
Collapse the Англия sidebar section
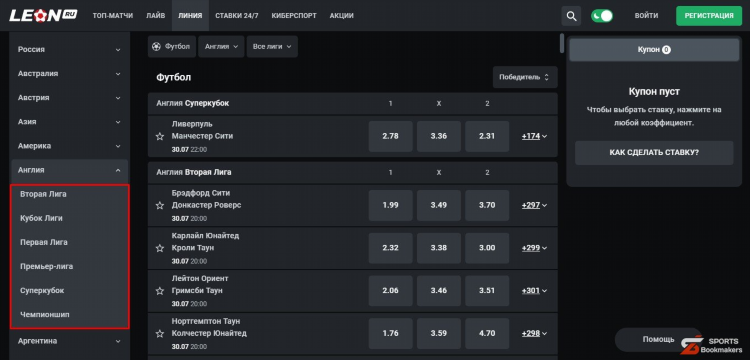point(69,170)
